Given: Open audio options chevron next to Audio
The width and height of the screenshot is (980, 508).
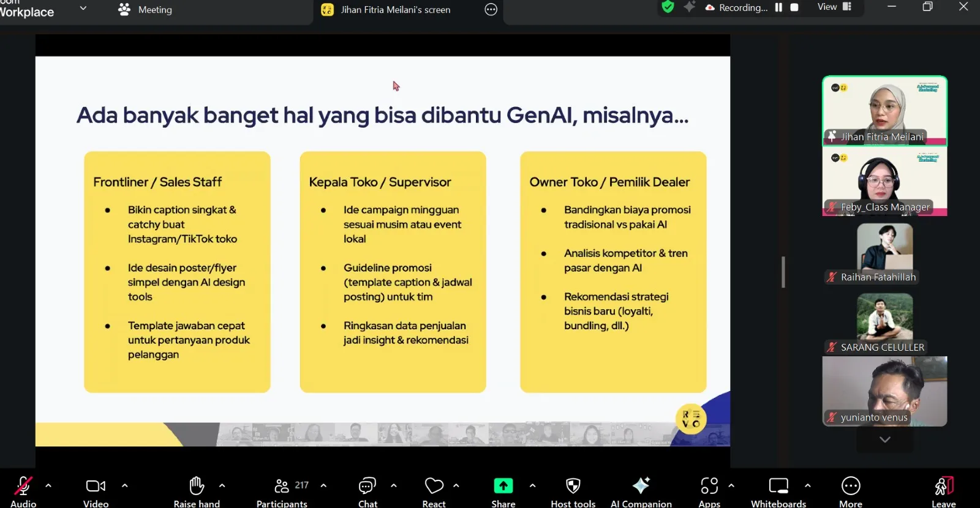Looking at the screenshot, I should 48,485.
